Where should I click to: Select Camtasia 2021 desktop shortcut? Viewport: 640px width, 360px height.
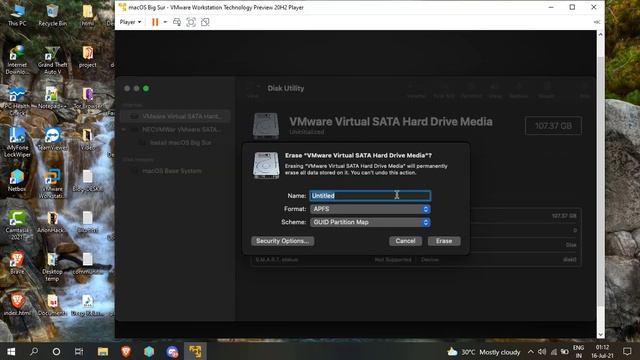pyautogui.click(x=17, y=225)
